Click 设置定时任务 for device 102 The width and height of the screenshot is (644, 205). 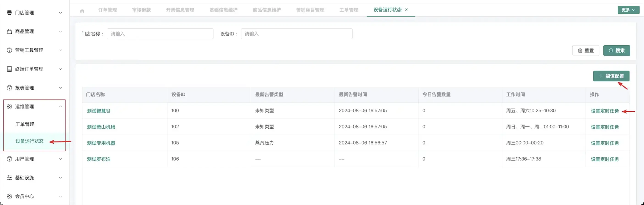coord(605,127)
